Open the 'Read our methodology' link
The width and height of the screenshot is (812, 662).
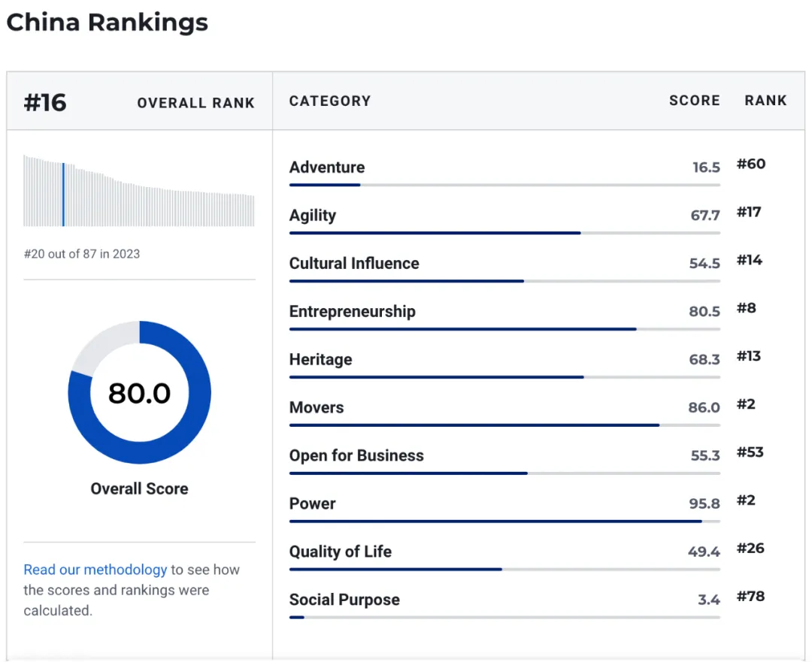tap(95, 570)
